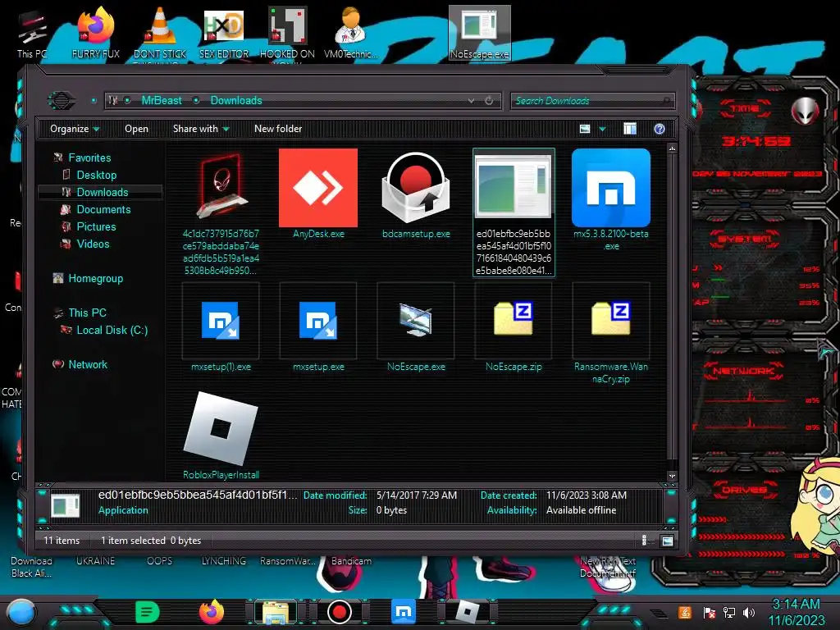
Task: Click the New folder button
Action: click(278, 129)
